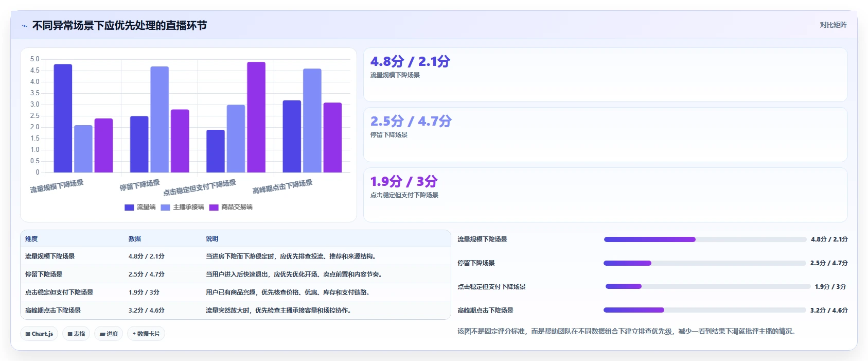Select the 表格 chip

coord(76,334)
